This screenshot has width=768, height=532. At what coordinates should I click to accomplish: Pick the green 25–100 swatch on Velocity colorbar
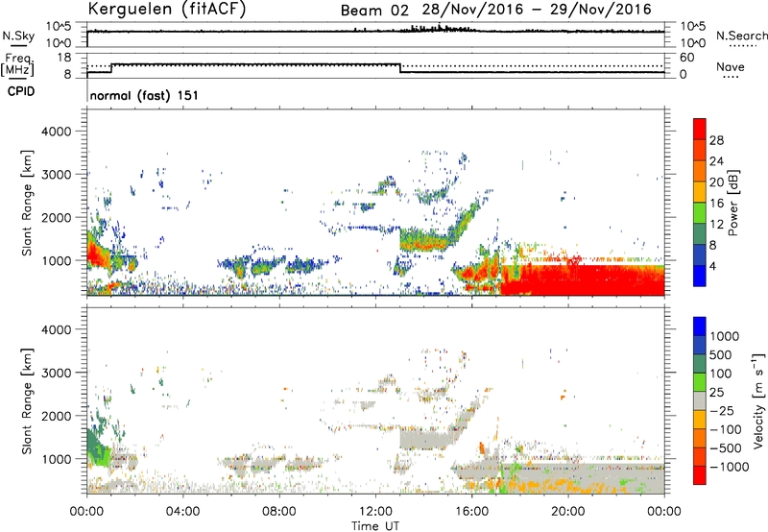coord(700,382)
